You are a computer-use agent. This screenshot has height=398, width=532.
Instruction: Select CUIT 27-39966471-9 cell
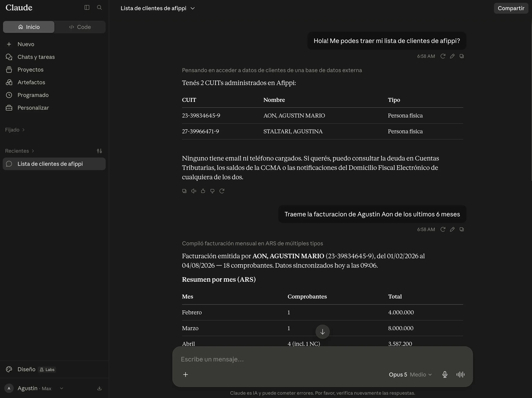pos(200,132)
